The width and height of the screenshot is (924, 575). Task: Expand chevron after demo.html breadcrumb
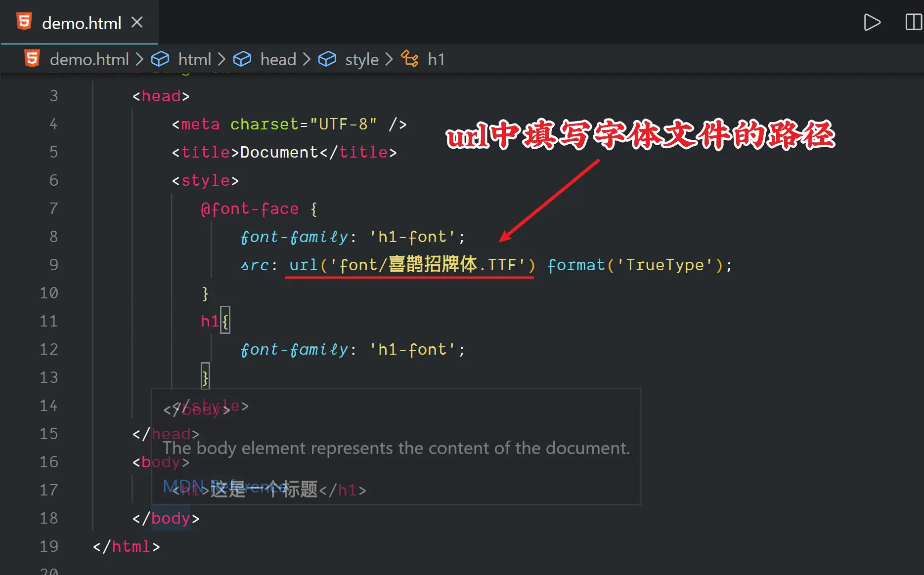(x=139, y=59)
